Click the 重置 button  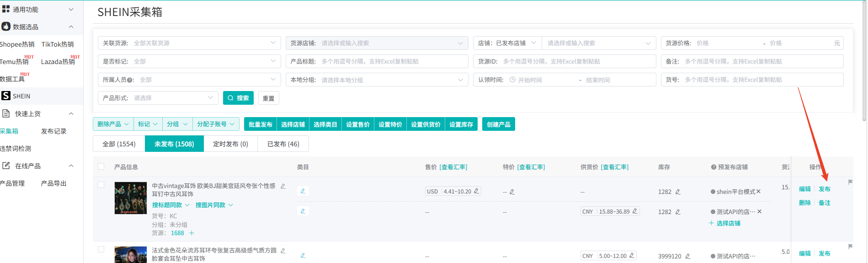[269, 98]
